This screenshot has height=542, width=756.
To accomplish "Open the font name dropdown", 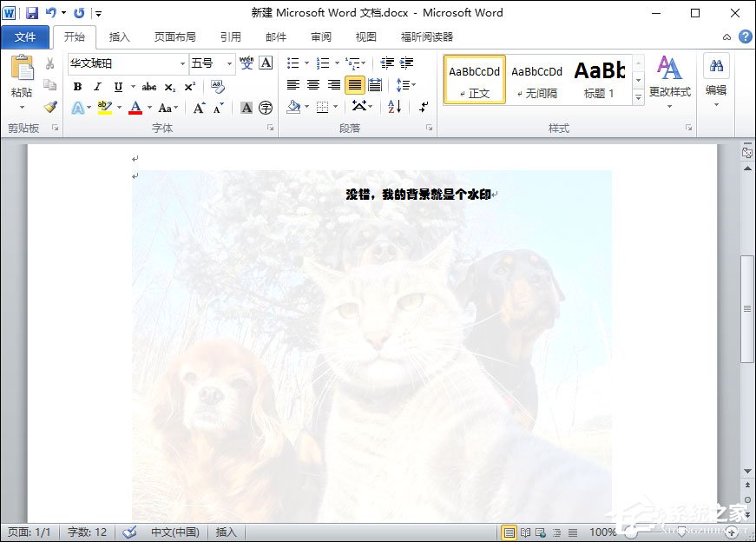I will pyautogui.click(x=182, y=63).
